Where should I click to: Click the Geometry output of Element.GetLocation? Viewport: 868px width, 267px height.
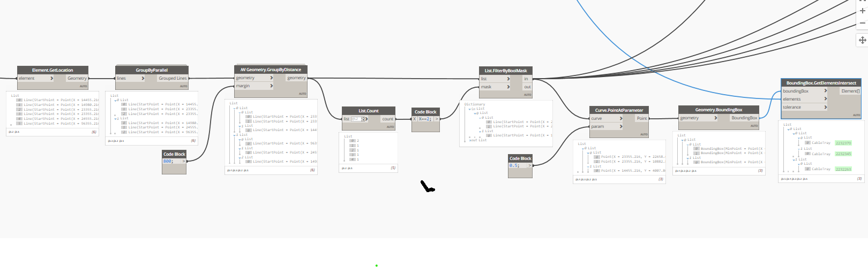(x=77, y=78)
